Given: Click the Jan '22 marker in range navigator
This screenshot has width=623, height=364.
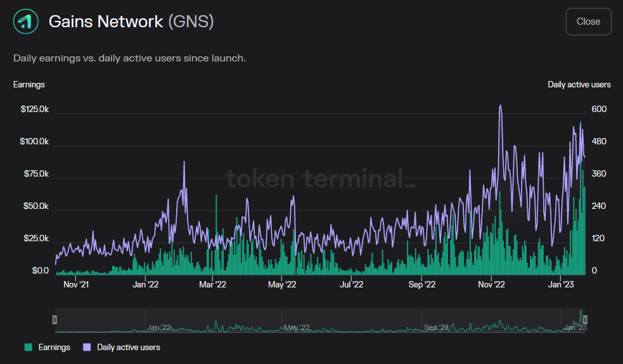Looking at the screenshot, I should [159, 327].
